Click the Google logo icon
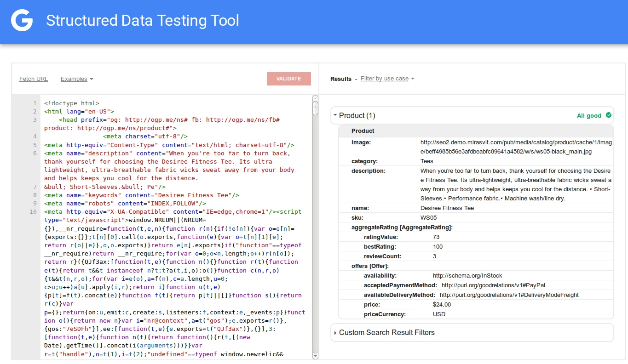628x364 pixels. coord(22,21)
